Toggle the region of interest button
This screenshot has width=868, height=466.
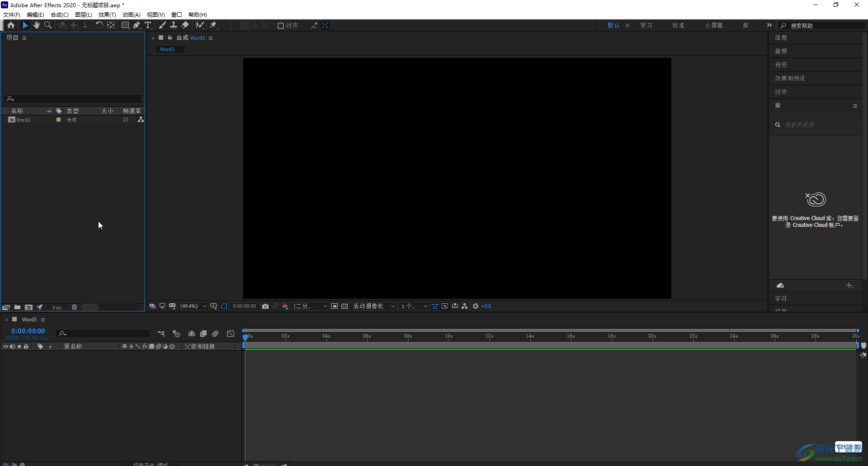(x=335, y=306)
